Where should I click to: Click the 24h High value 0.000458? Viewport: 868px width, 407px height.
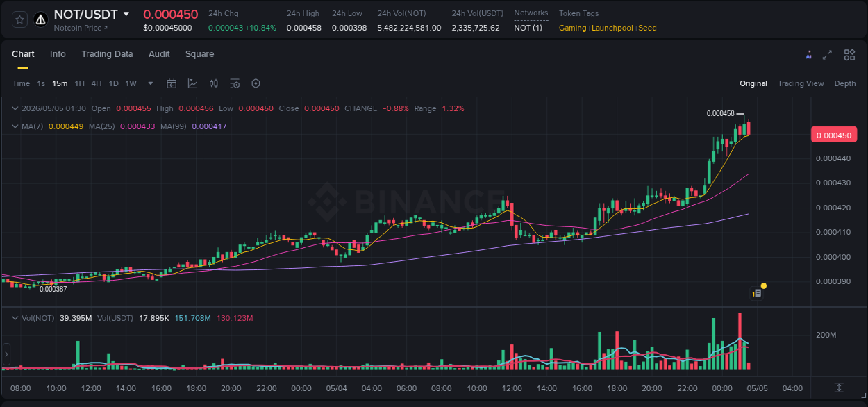tap(303, 28)
